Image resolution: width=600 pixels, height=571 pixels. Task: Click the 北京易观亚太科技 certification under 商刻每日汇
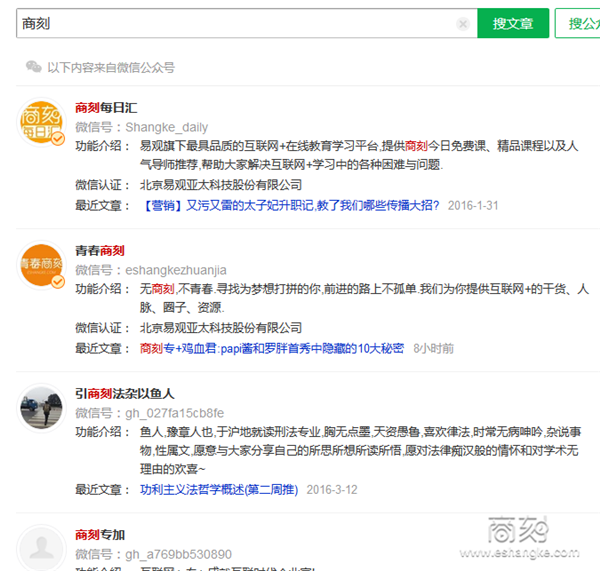220,185
